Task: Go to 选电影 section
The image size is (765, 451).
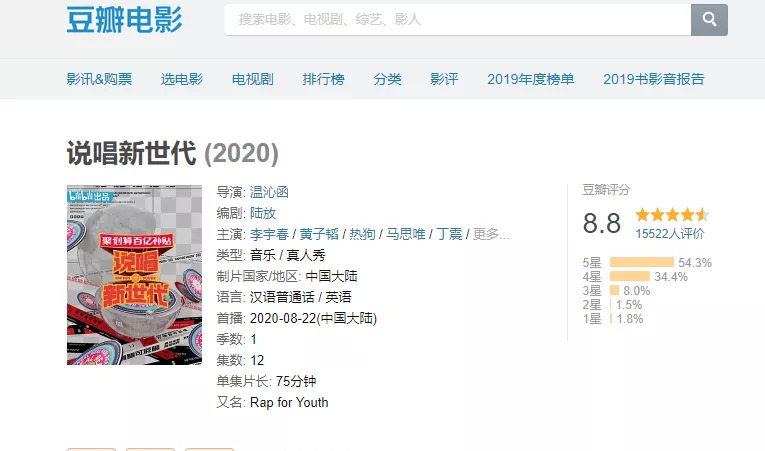Action: tap(181, 79)
